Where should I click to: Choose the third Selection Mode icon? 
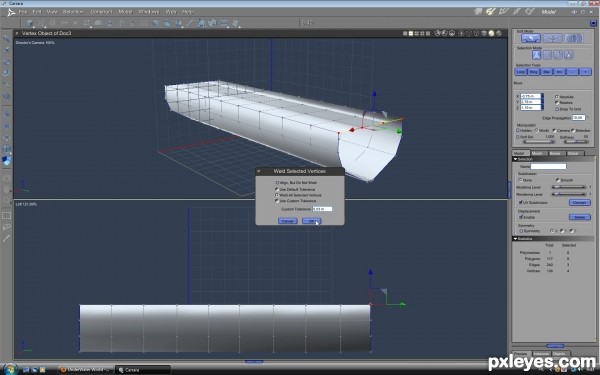tap(558, 55)
